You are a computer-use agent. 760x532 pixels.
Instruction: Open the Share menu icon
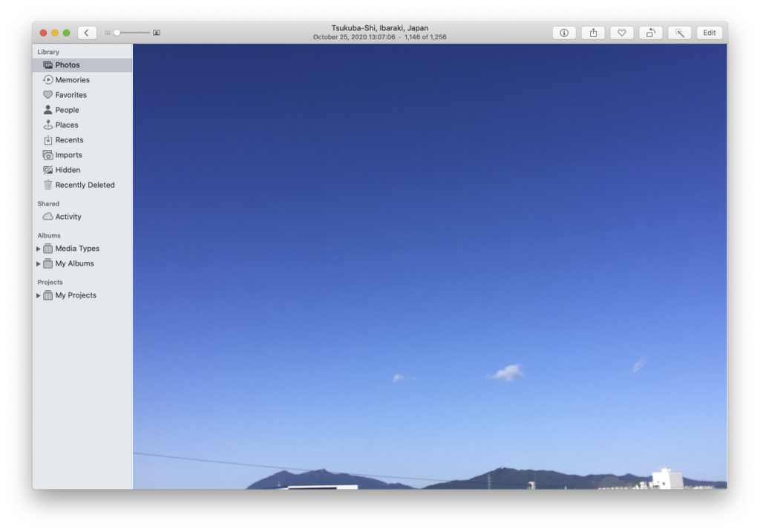[x=593, y=33]
